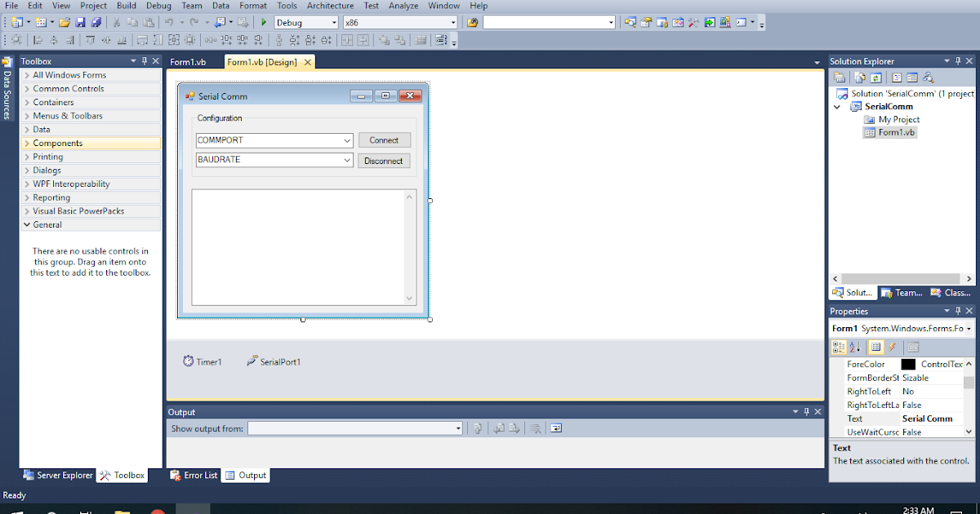Click the ForeColor black swatch
This screenshot has width=980, height=514.
pyautogui.click(x=908, y=365)
